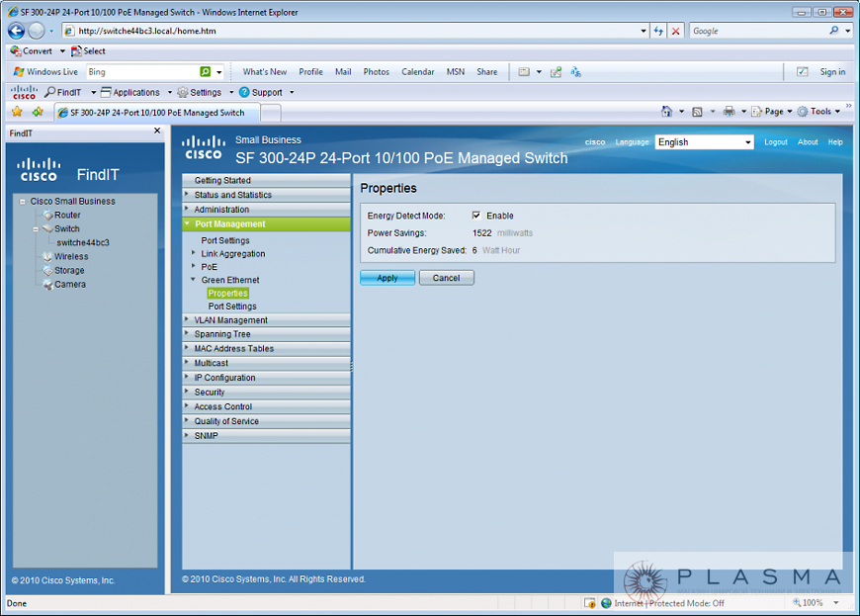860x616 pixels.
Task: Open the Tools menu dropdown
Action: [818, 112]
